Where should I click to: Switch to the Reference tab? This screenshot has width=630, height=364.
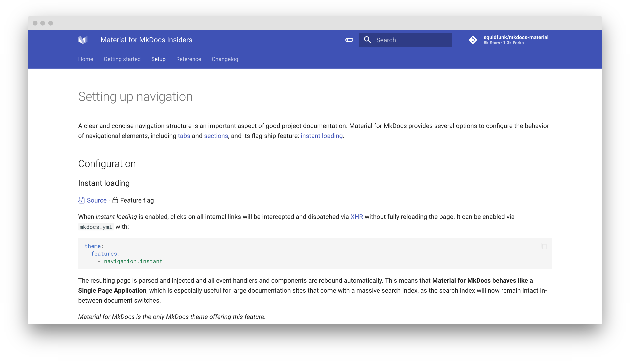[188, 59]
